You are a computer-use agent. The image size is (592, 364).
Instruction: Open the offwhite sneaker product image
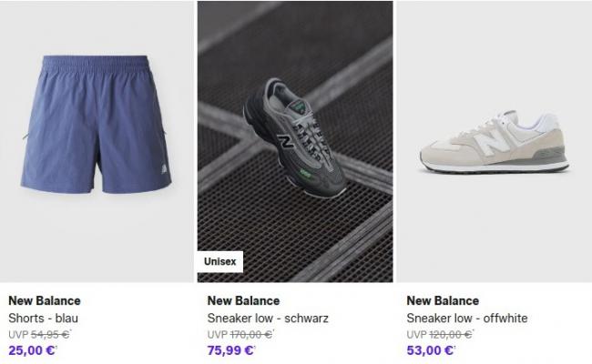[x=494, y=141]
